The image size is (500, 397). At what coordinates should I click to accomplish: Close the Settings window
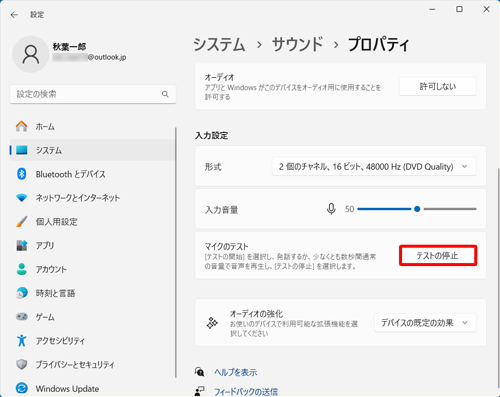coord(486,9)
